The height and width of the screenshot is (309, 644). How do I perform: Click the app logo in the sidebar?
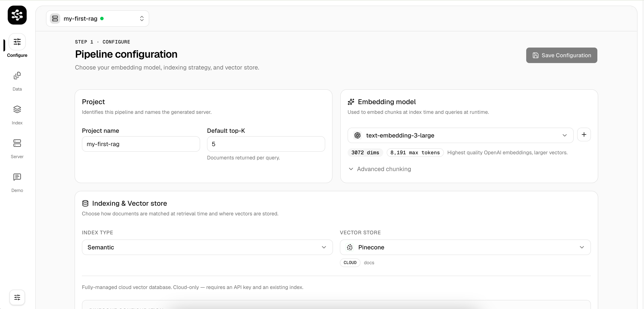(x=17, y=15)
